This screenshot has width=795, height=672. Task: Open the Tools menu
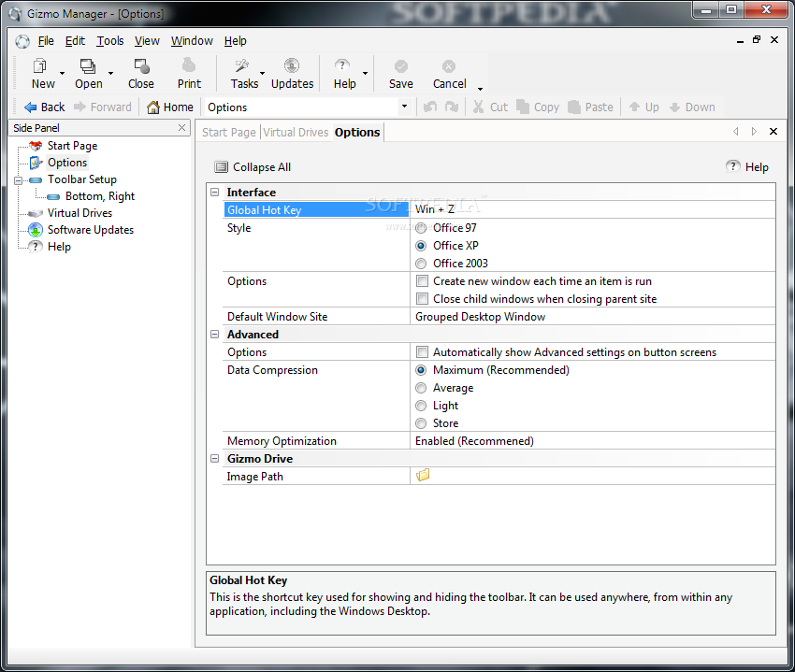(110, 41)
